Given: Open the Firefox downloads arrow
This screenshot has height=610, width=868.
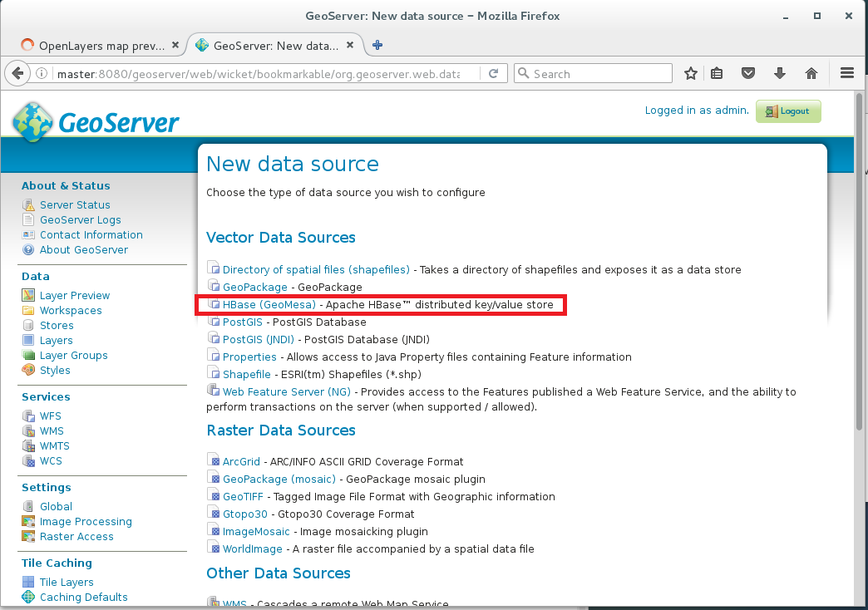Looking at the screenshot, I should tap(779, 73).
